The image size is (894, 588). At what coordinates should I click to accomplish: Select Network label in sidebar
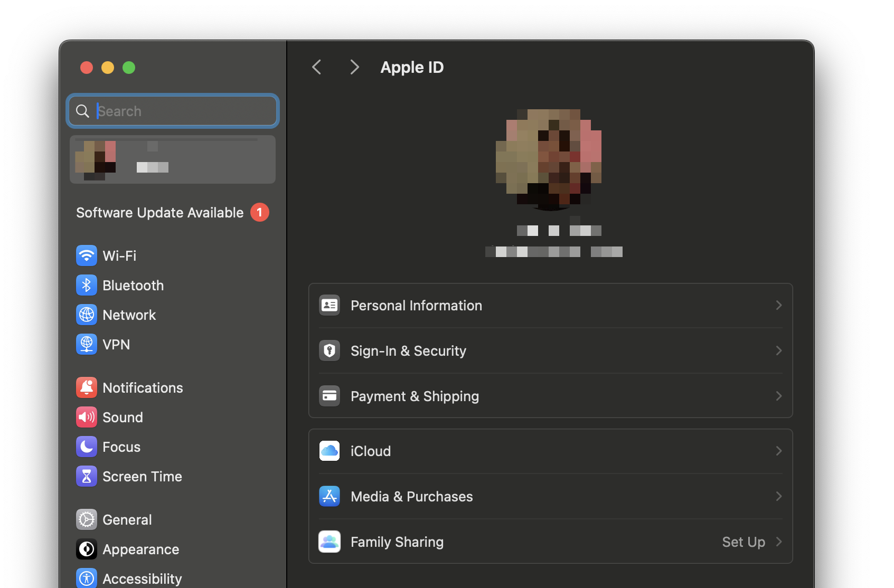click(129, 315)
